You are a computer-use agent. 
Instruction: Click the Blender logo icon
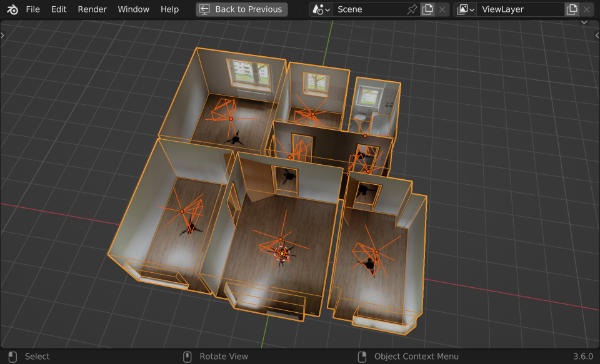click(x=12, y=9)
